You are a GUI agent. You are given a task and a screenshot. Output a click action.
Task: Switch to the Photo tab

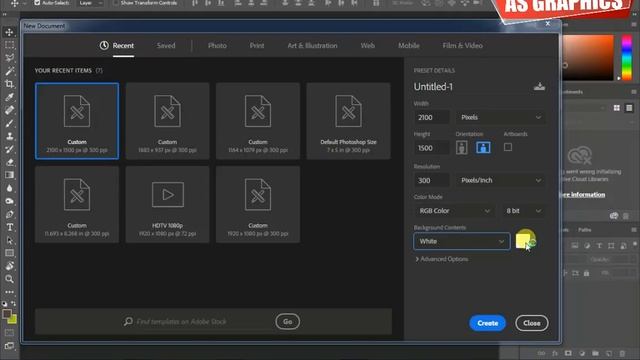pyautogui.click(x=217, y=45)
